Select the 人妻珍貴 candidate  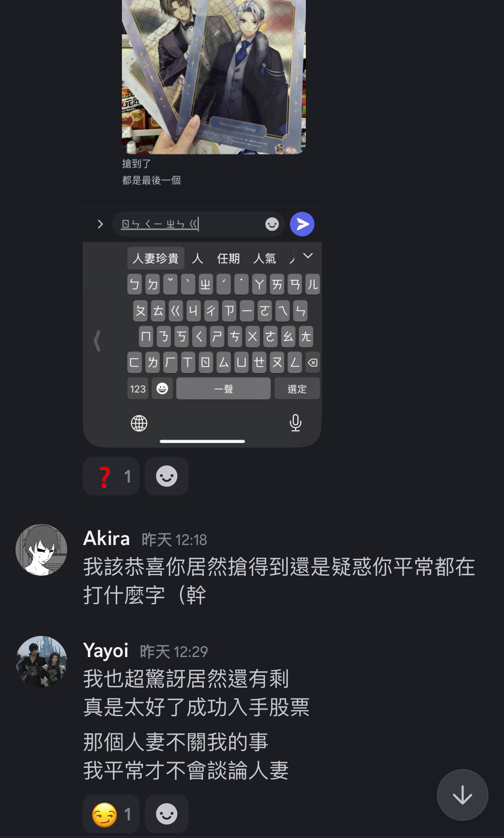pos(156,258)
